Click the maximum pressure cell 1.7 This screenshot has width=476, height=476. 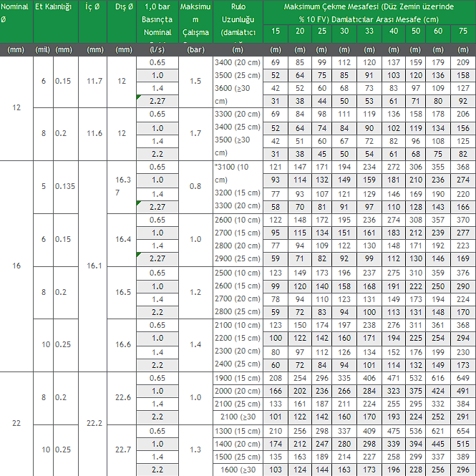click(x=195, y=134)
